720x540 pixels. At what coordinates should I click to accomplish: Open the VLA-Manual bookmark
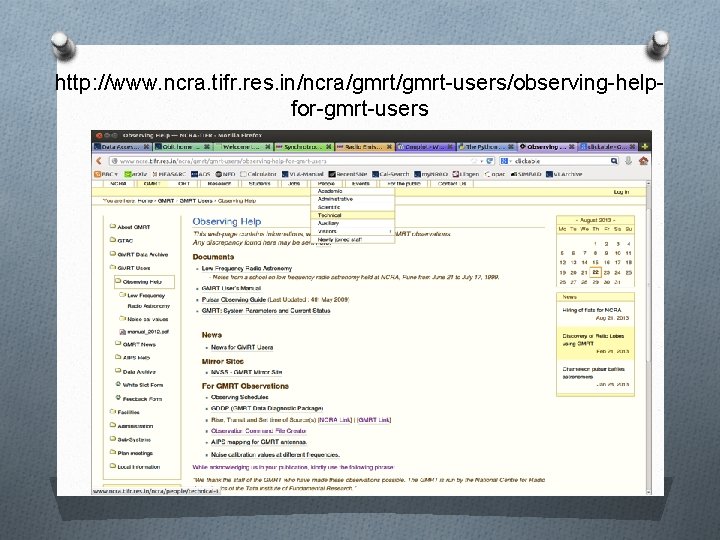(x=303, y=174)
